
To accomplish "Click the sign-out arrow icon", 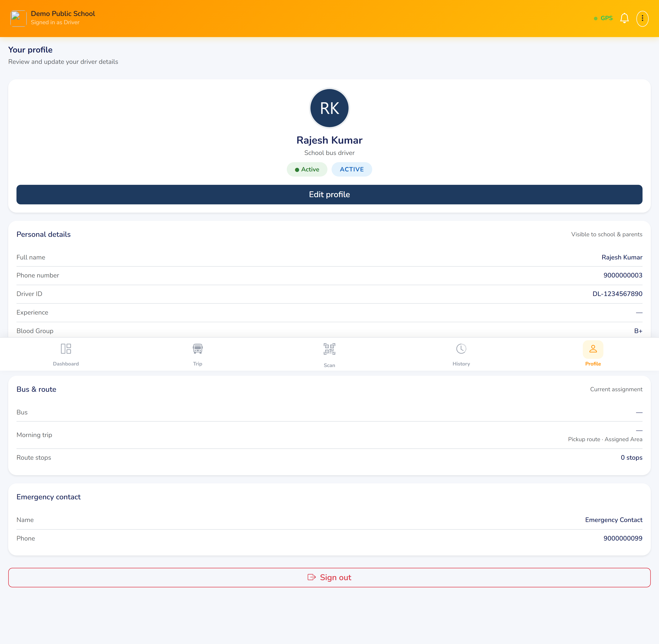I will click(x=312, y=577).
